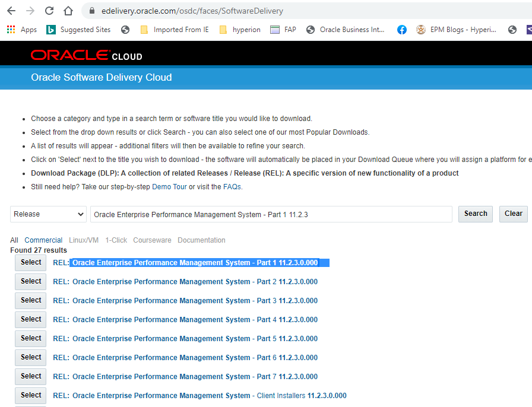Click Select button for Part 2
532x407 pixels.
[x=30, y=281]
